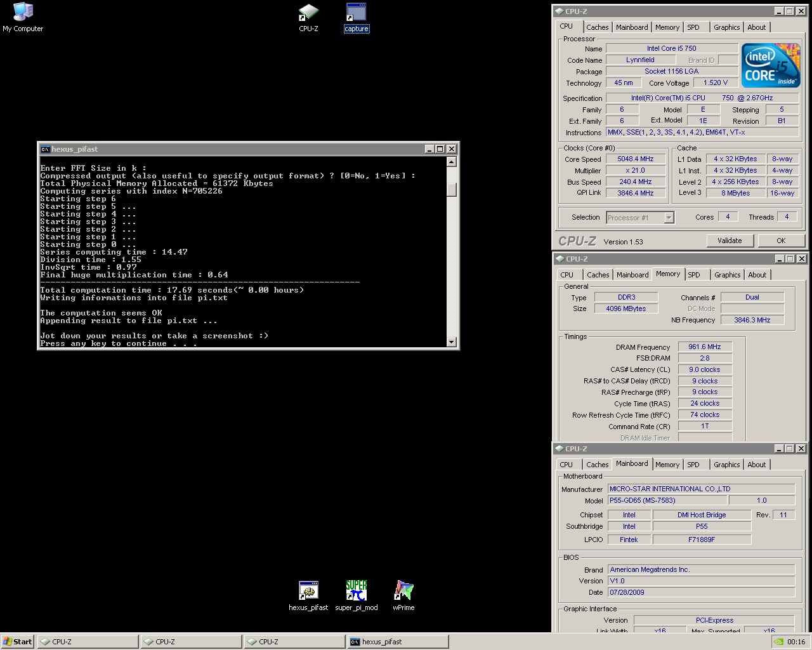Open Caches tab in middle CPU-Z Memory window

pos(598,275)
